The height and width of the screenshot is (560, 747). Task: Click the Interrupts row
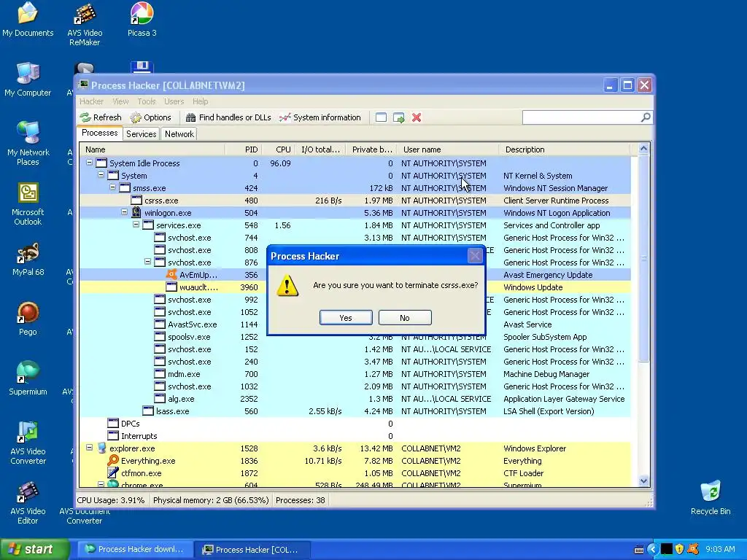coord(355,436)
